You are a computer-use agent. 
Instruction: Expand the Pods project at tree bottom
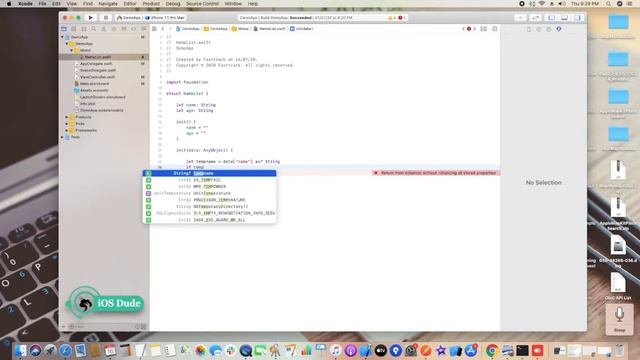point(63,137)
